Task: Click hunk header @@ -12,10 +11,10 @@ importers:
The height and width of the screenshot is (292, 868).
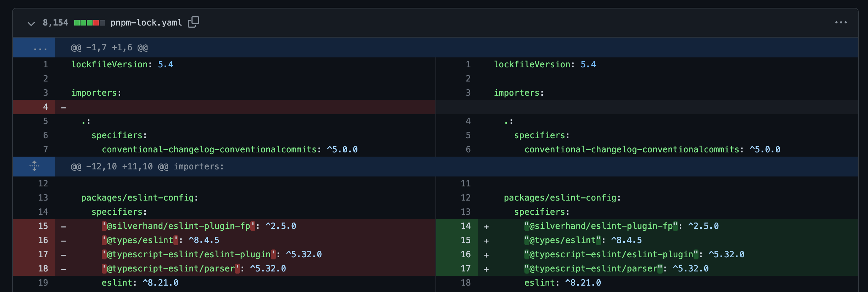Action: click(x=147, y=167)
